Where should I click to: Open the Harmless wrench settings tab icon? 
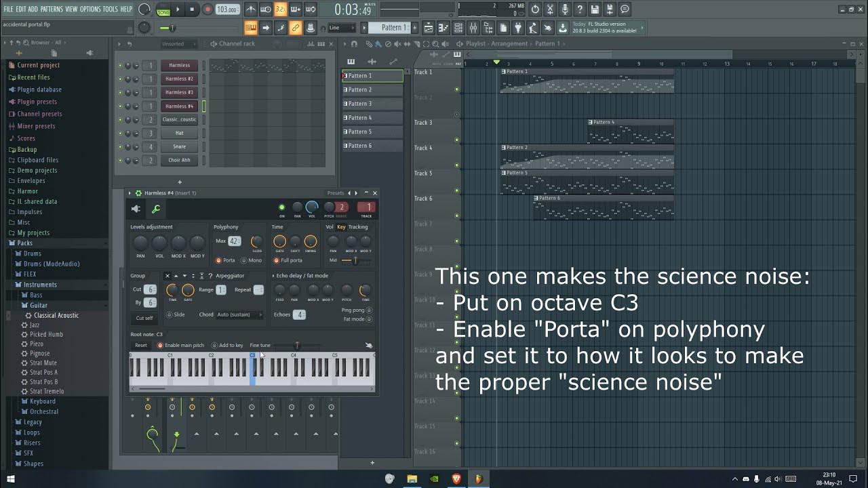(156, 209)
